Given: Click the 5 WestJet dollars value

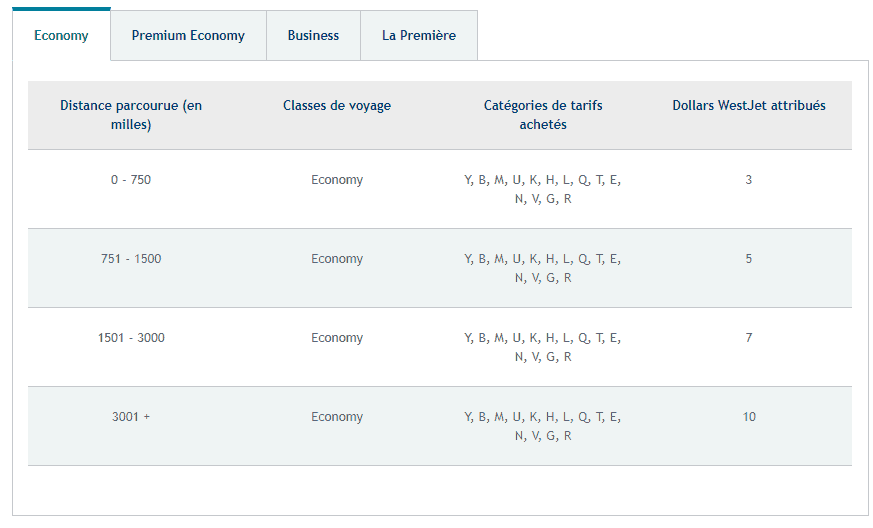Looking at the screenshot, I should 749,259.
